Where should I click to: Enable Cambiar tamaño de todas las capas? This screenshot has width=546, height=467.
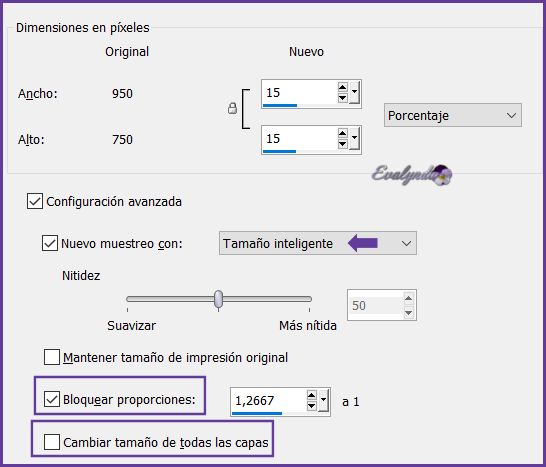52,442
